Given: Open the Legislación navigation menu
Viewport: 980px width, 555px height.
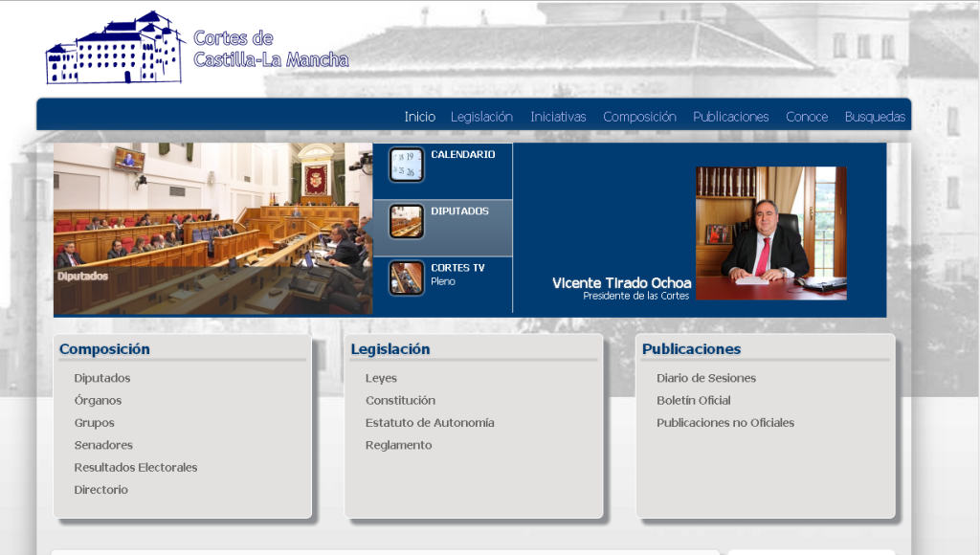Looking at the screenshot, I should 481,117.
